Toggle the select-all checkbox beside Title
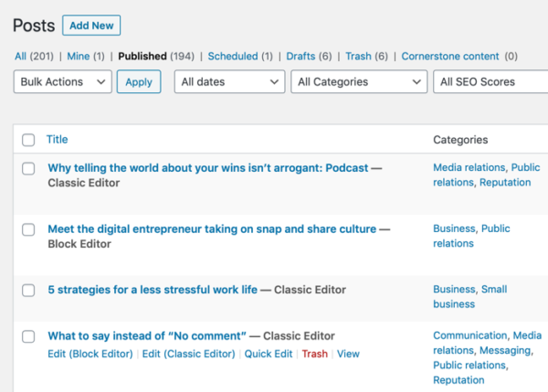This screenshot has height=392, width=548. [28, 140]
